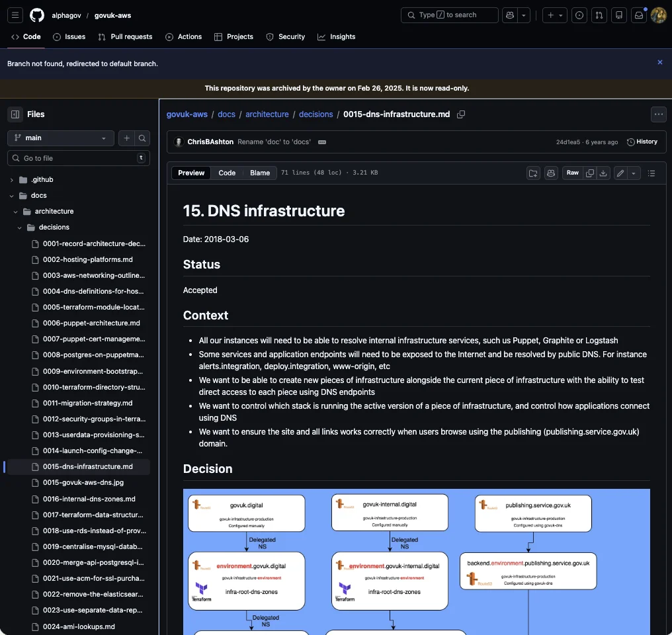672x635 pixels.
Task: Switch to the Code repository tab
Action: (26, 37)
